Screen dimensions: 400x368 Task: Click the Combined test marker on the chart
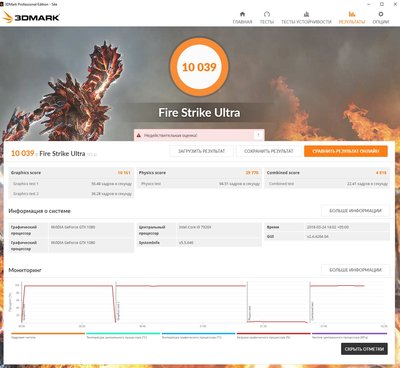point(312,311)
